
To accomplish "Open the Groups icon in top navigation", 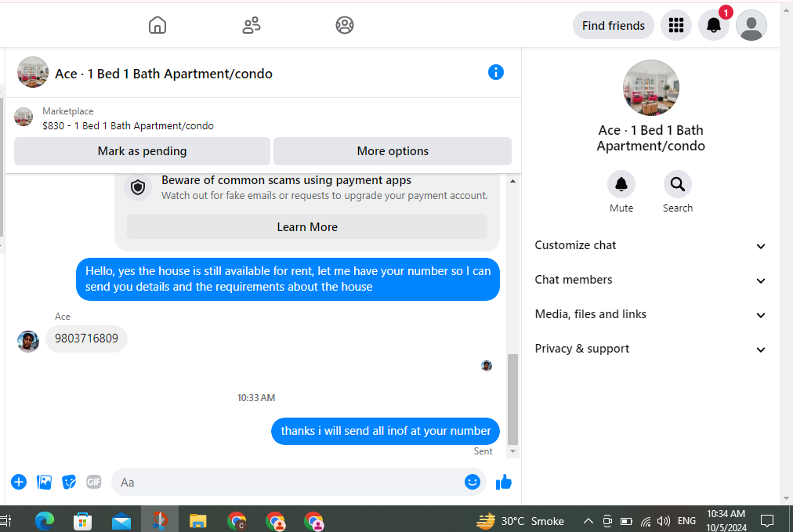I will coord(345,25).
